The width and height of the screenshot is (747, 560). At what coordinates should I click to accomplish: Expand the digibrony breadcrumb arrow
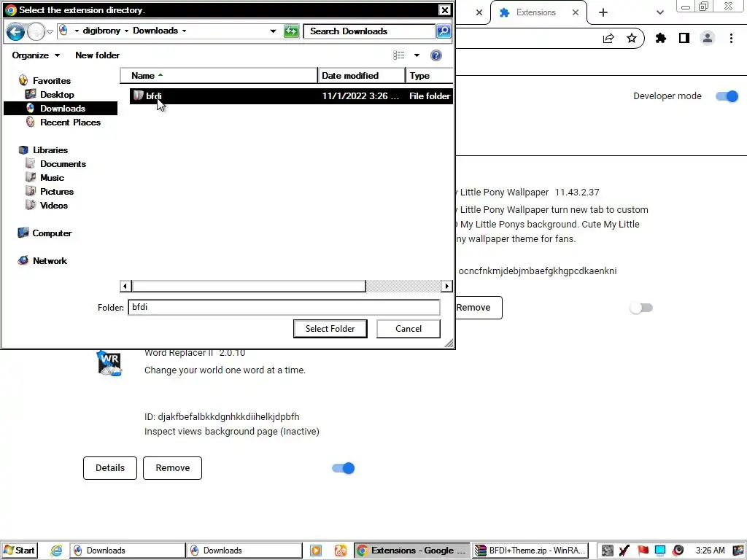tap(126, 31)
